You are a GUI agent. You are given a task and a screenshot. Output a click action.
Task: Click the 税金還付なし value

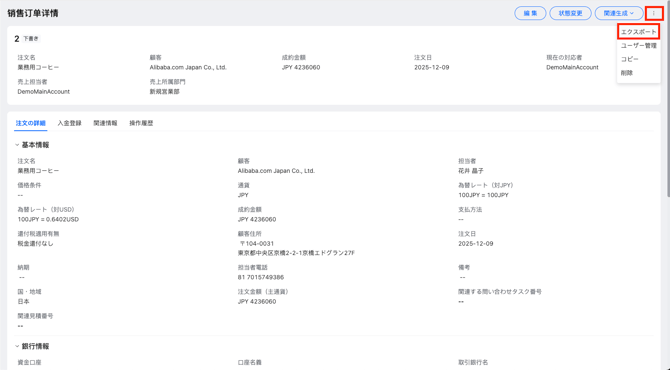(x=35, y=244)
